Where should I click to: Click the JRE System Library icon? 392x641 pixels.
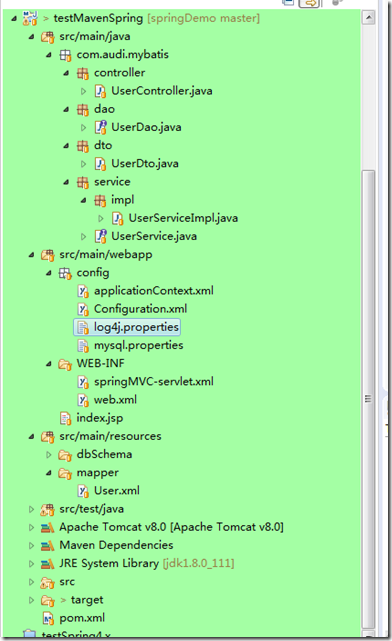tap(47, 564)
